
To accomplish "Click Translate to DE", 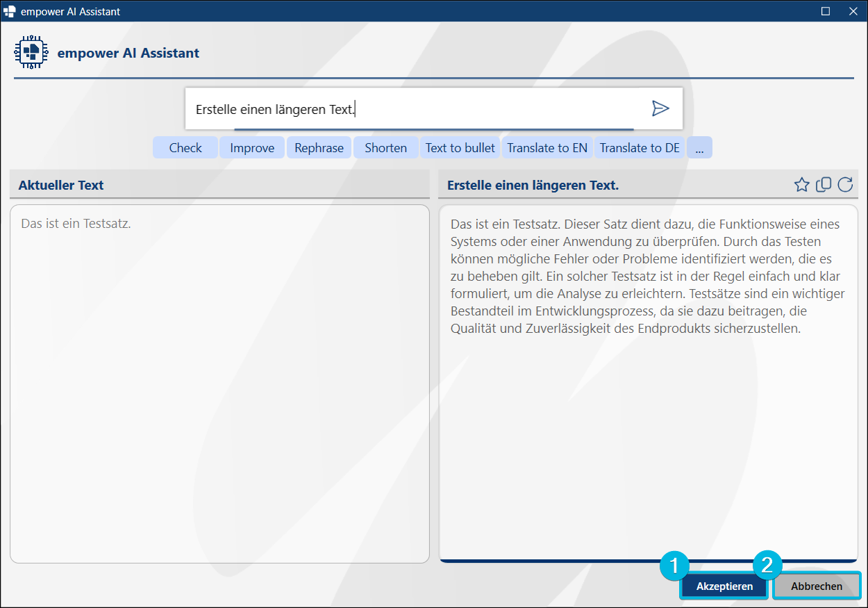I will [x=640, y=147].
